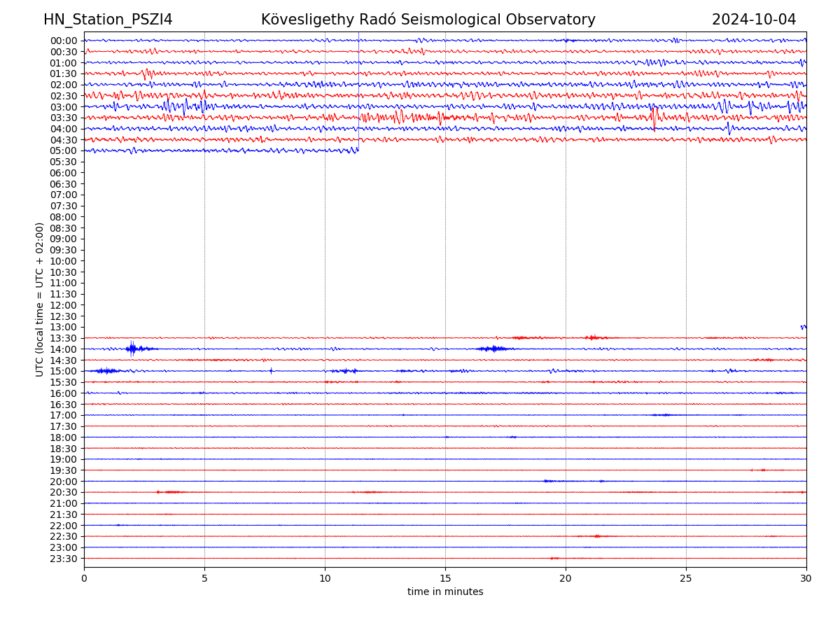Screen dimensions: 840x630
Task: Select the 05:00 time label on the y-axis
Action: (63, 150)
